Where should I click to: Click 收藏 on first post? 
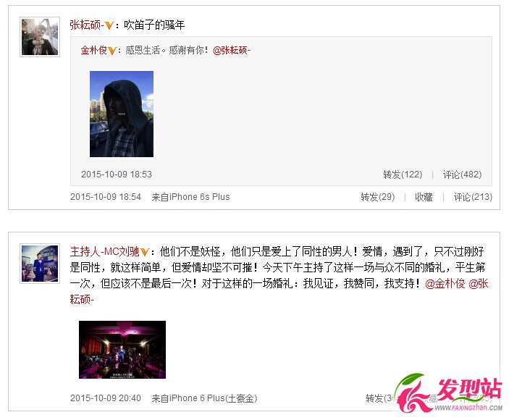(424, 197)
